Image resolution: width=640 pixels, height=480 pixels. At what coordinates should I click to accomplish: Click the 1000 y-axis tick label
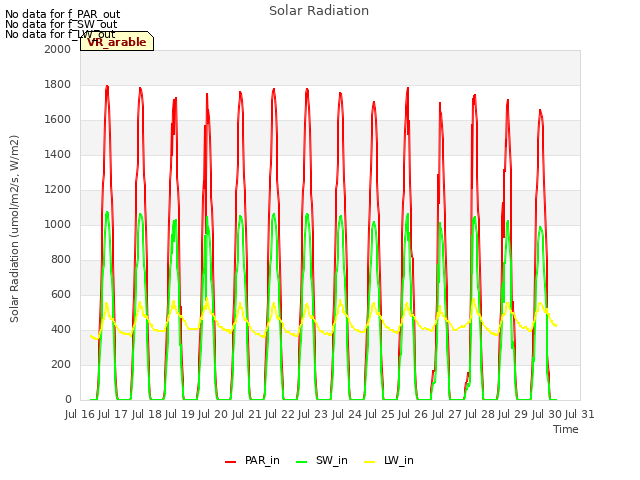(x=58, y=224)
